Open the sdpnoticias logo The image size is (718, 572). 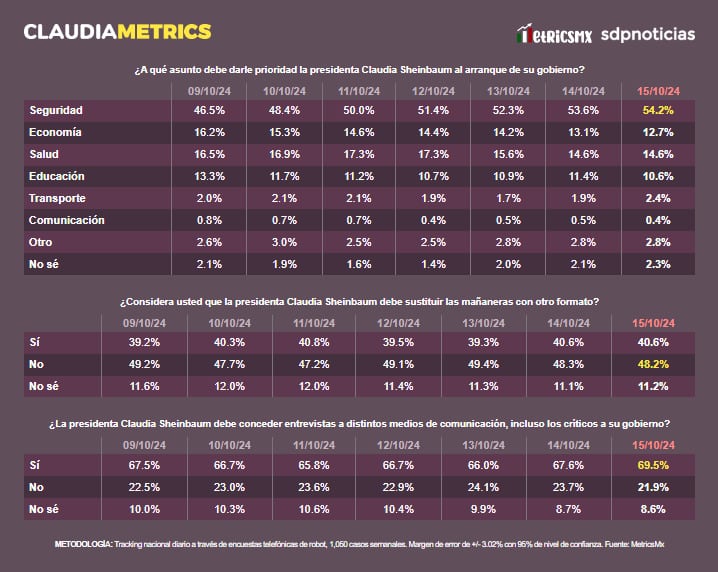[648, 34]
